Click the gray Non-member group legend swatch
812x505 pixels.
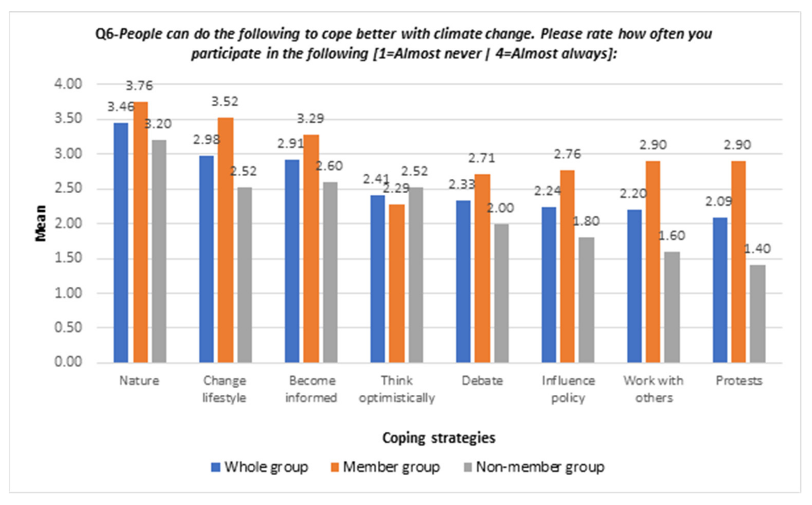coord(468,467)
